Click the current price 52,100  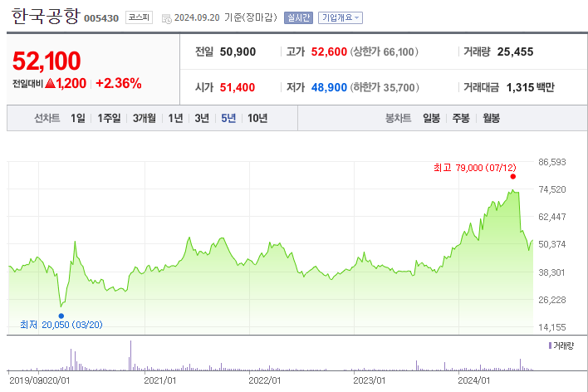tap(47, 61)
